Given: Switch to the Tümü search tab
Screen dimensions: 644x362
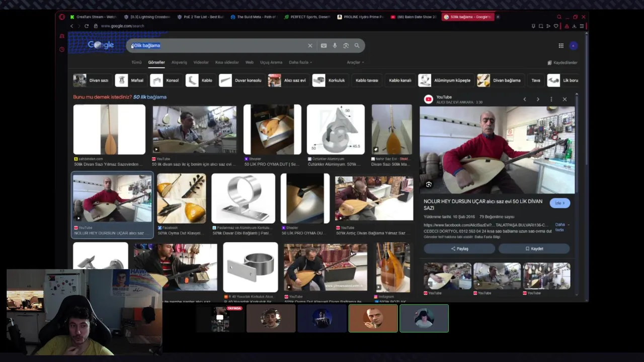Looking at the screenshot, I should [136, 62].
